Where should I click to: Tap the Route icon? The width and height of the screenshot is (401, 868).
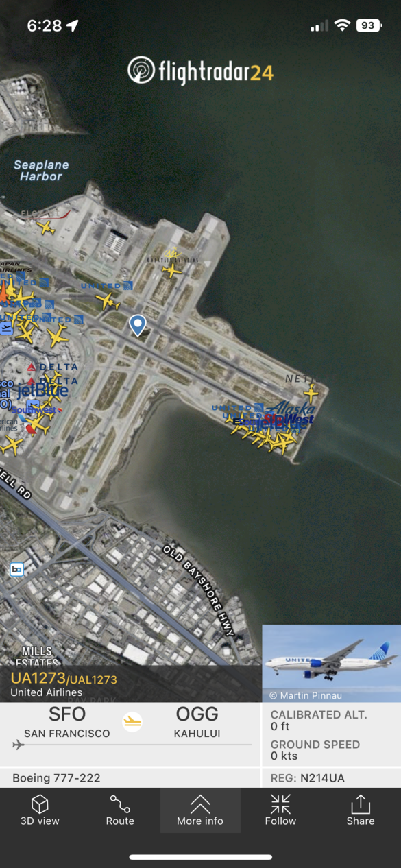click(x=120, y=804)
